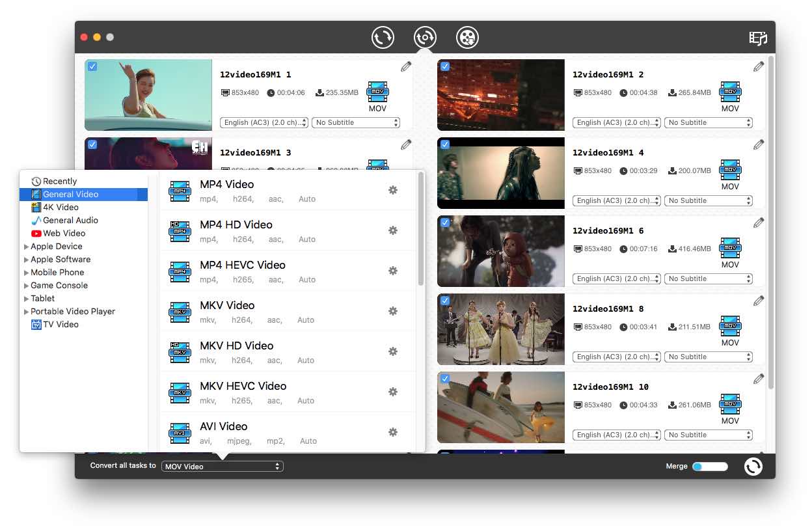This screenshot has width=812, height=531.
Task: Open the DVD ripper toolbar icon
Action: coord(467,37)
